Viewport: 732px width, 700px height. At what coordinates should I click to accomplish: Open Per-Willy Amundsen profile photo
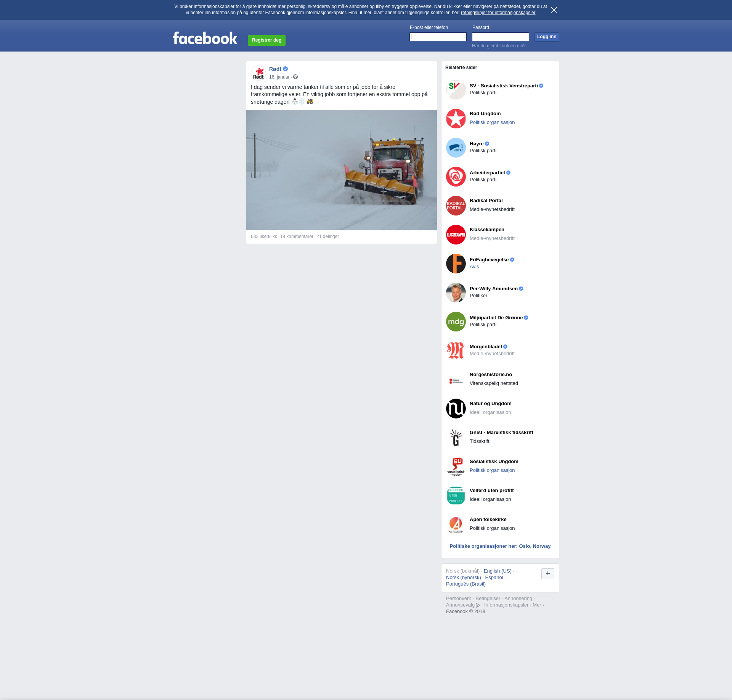(x=456, y=293)
